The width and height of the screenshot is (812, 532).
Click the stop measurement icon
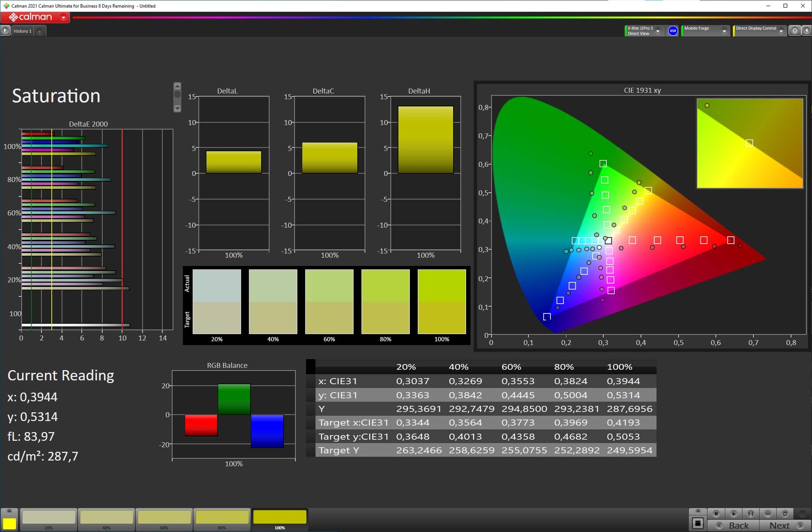(716, 513)
